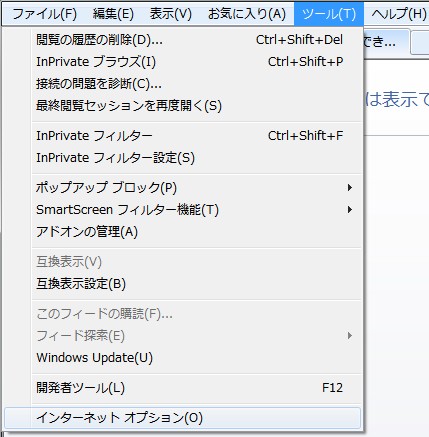This screenshot has height=437, width=429.
Task: Open the ヘルプ(H) menu
Action: point(398,14)
